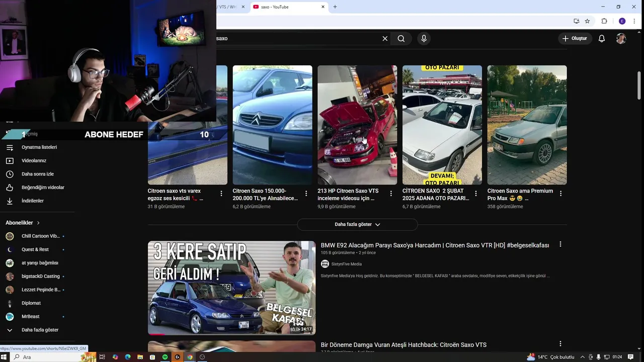The height and width of the screenshot is (362, 644).
Task: Focus the YouTube search field containing saxo
Action: (x=297, y=38)
